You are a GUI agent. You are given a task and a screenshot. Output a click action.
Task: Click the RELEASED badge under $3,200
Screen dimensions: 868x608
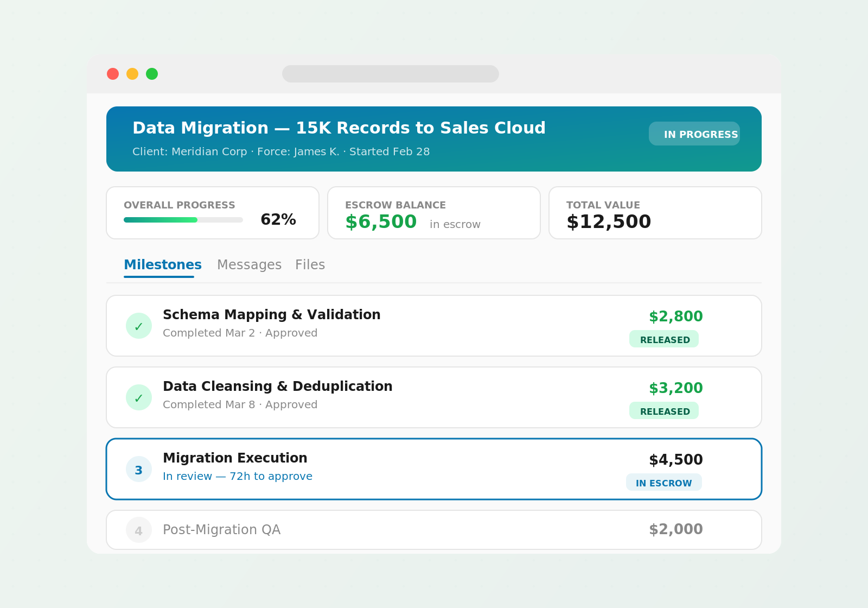pos(663,411)
